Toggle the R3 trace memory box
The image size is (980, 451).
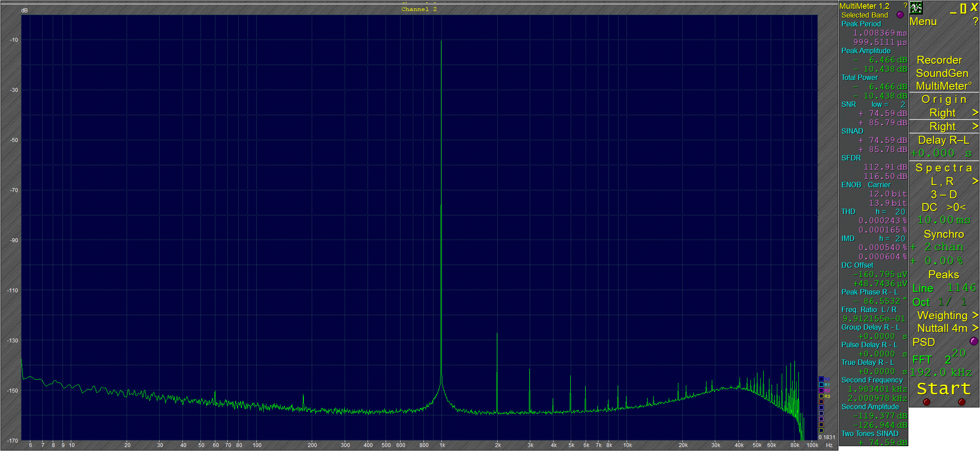click(x=821, y=396)
